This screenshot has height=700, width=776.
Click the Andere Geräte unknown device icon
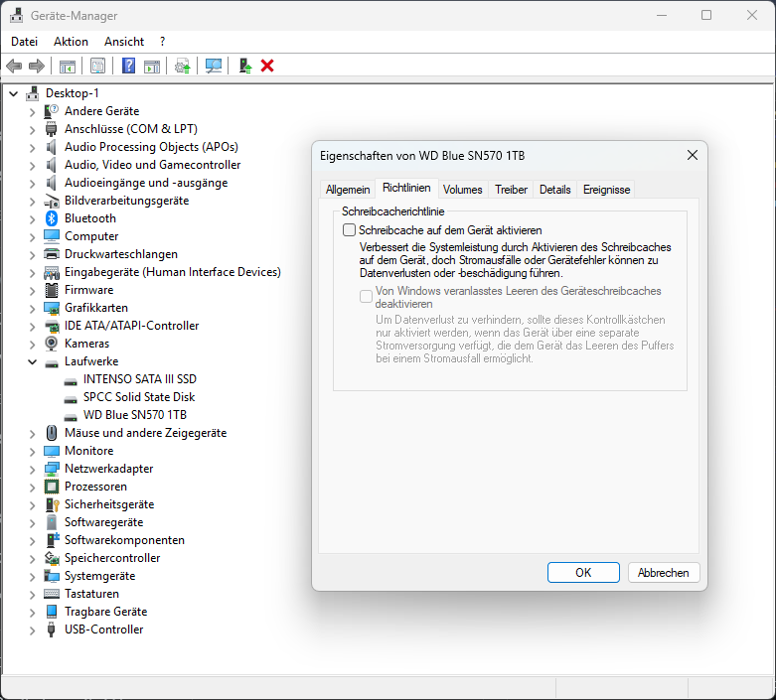(x=52, y=111)
